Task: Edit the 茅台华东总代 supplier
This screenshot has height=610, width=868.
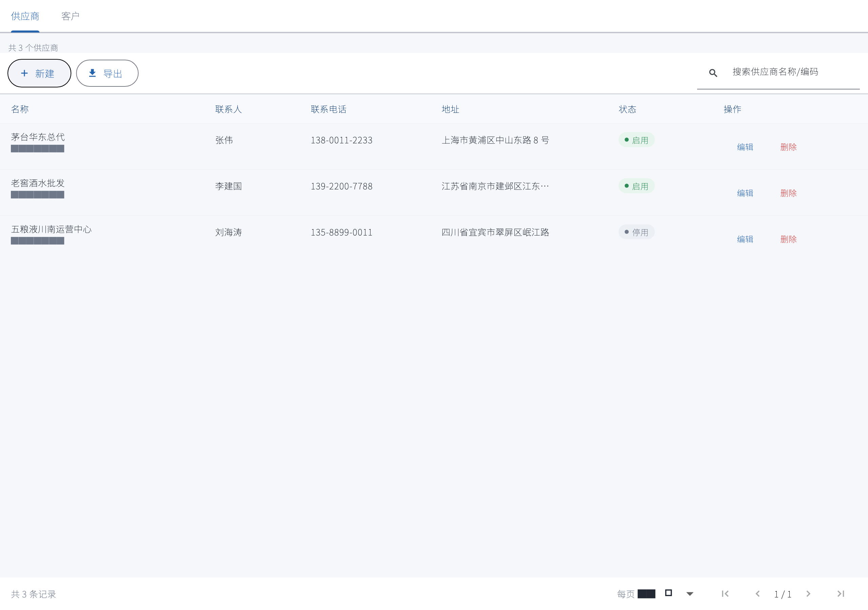Action: pyautogui.click(x=745, y=147)
